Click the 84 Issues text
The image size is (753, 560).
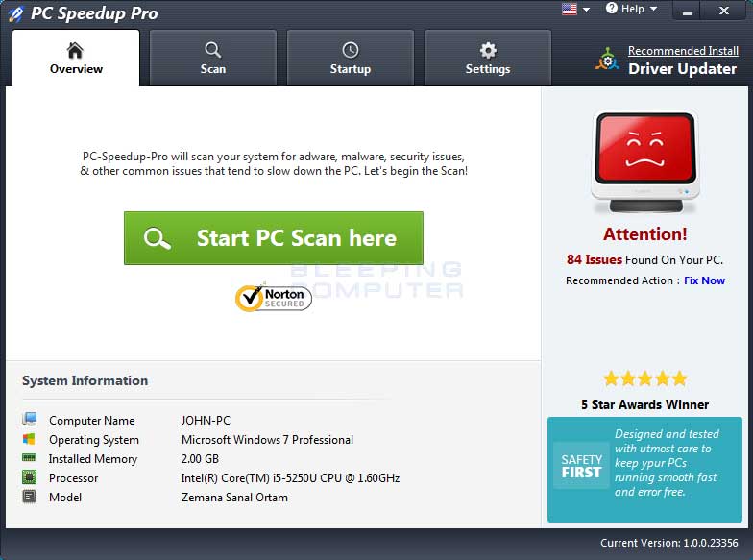pos(594,259)
